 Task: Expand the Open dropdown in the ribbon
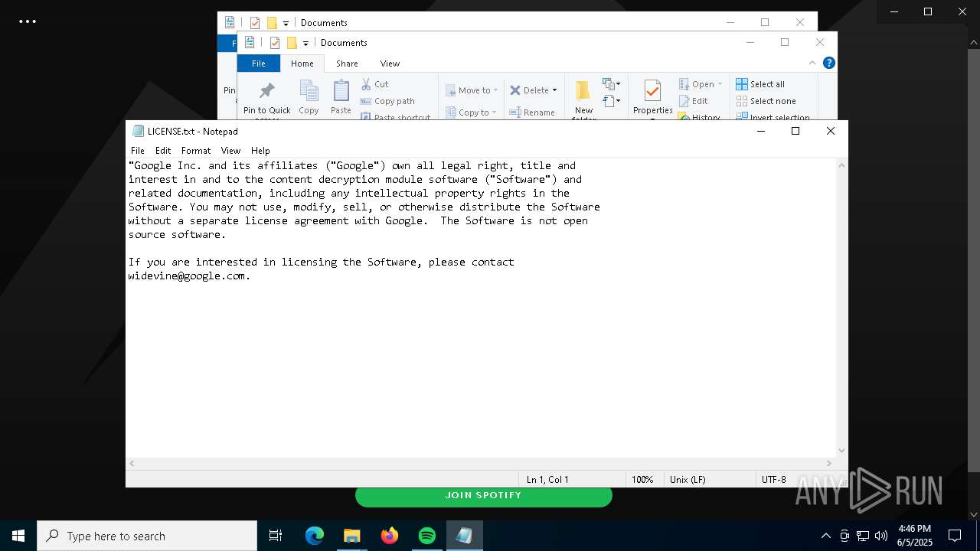click(x=720, y=84)
